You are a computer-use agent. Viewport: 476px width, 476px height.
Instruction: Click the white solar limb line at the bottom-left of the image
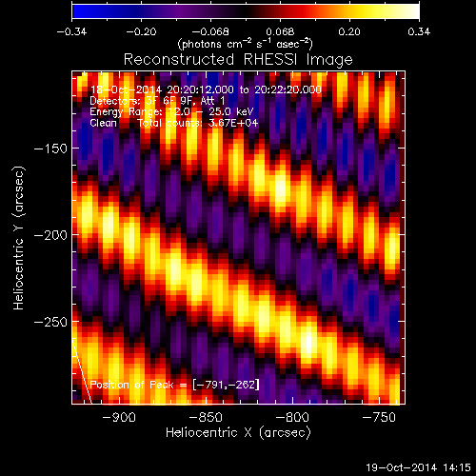coord(82,371)
